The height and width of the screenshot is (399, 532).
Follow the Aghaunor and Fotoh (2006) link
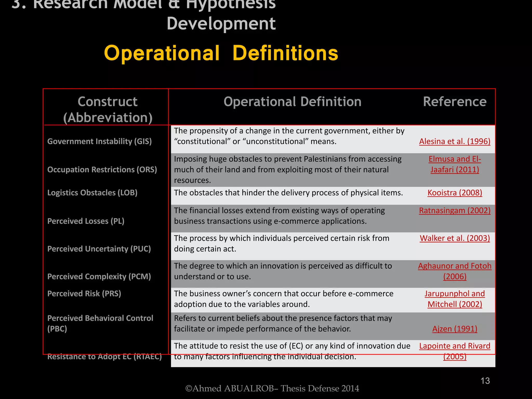(455, 271)
